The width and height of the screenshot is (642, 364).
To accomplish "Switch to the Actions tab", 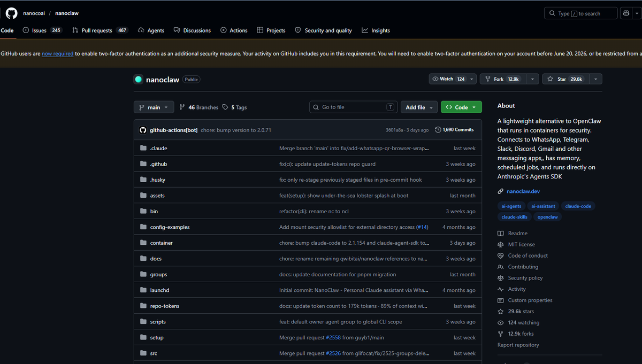I will click(234, 30).
